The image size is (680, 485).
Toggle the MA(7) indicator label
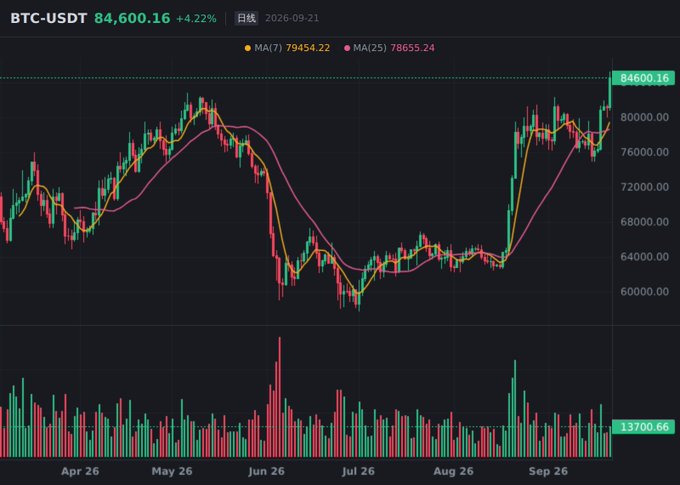pyautogui.click(x=268, y=48)
